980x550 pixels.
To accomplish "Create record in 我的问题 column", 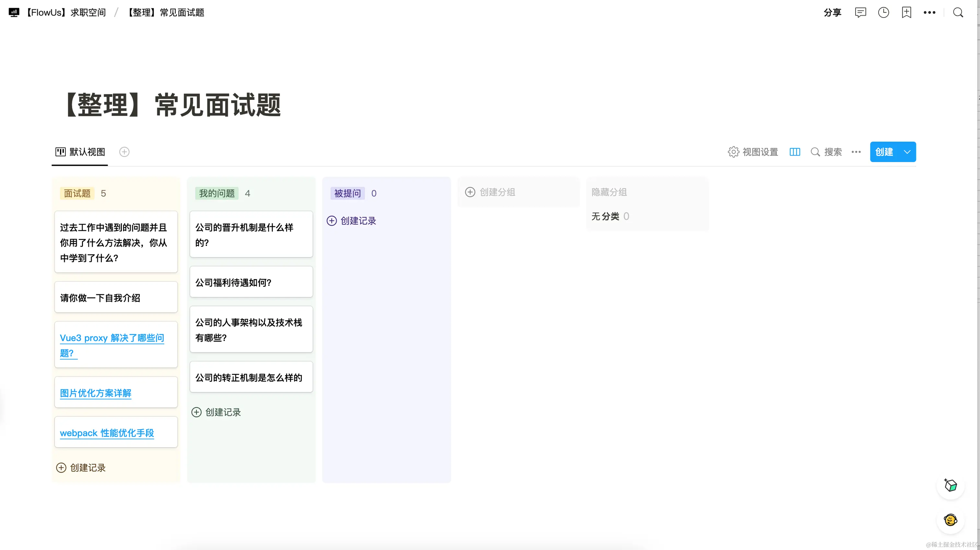I will (x=216, y=412).
